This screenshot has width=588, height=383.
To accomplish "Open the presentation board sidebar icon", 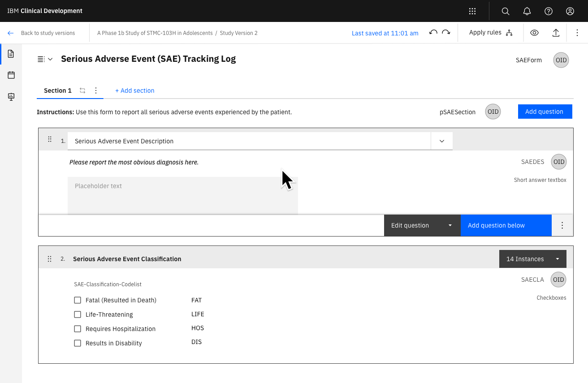I will 11,96.
